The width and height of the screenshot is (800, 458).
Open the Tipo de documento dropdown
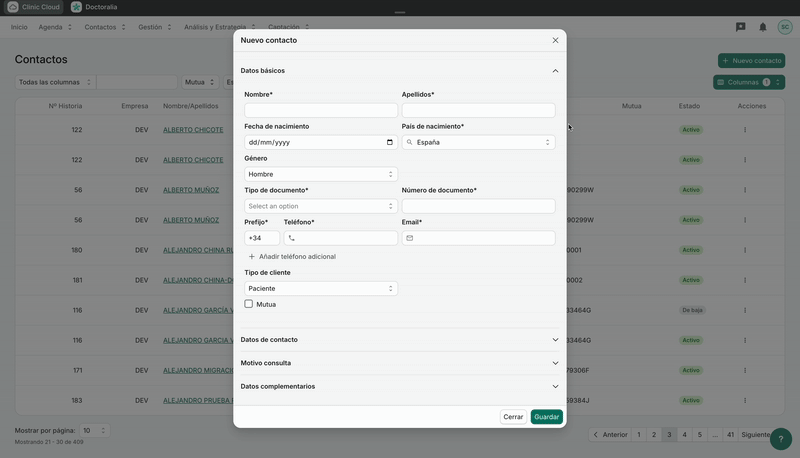point(321,206)
